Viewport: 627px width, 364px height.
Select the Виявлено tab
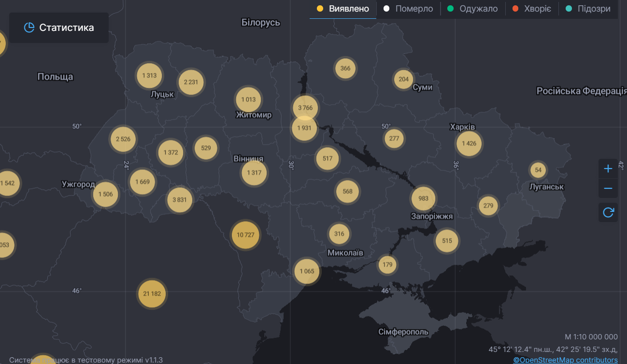pyautogui.click(x=343, y=9)
